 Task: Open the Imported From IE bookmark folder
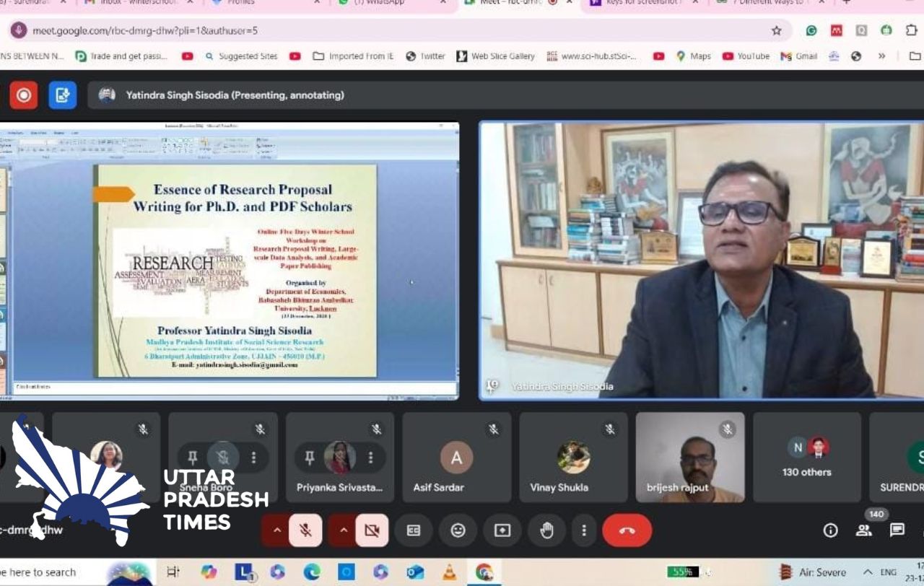[353, 56]
